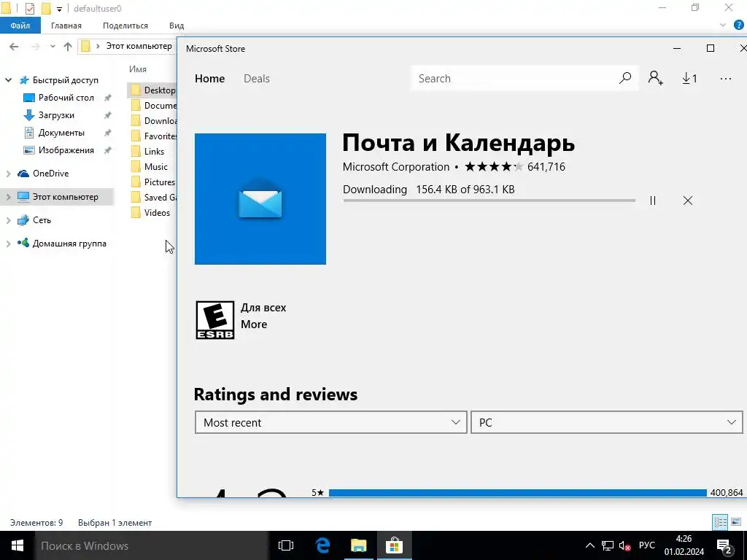Screen dimensions: 747x560
Task: Go up one folder level in Explorer
Action: pos(68,46)
